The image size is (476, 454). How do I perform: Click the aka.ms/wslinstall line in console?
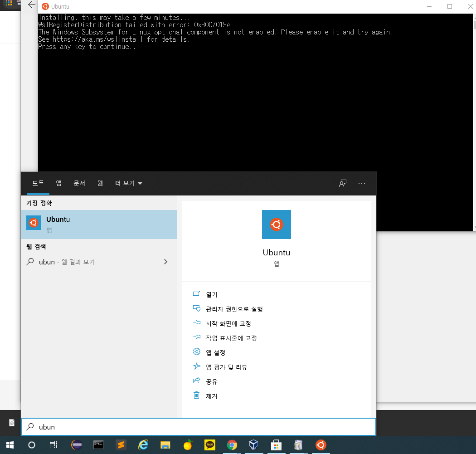pos(114,39)
